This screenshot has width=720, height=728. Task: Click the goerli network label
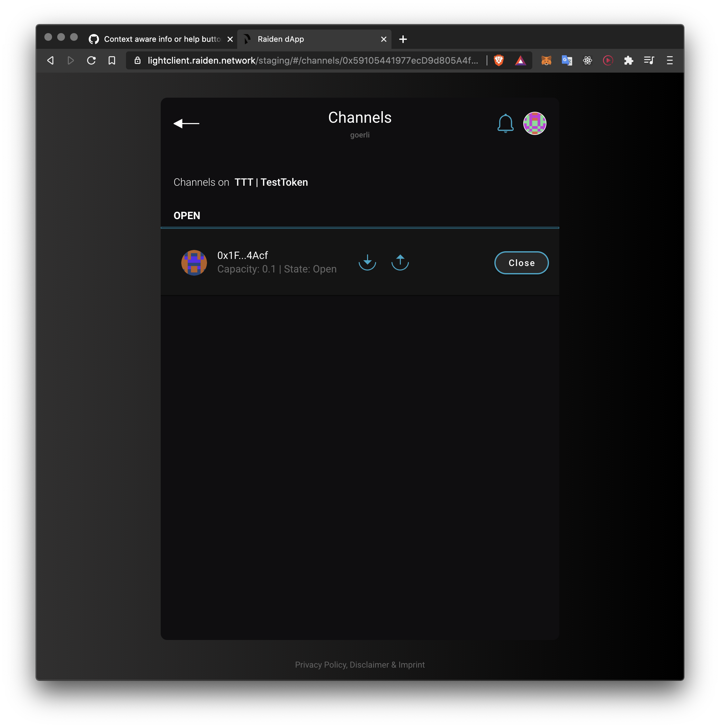(360, 135)
